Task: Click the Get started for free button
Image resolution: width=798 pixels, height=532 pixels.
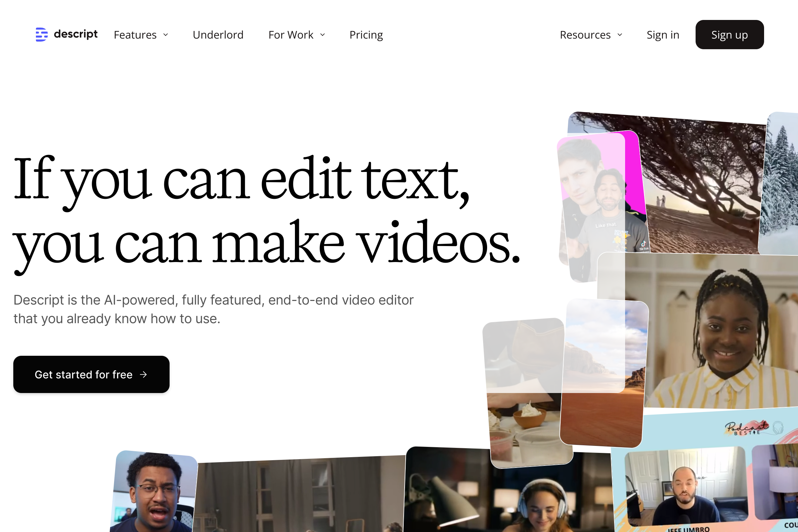Action: 91,374
